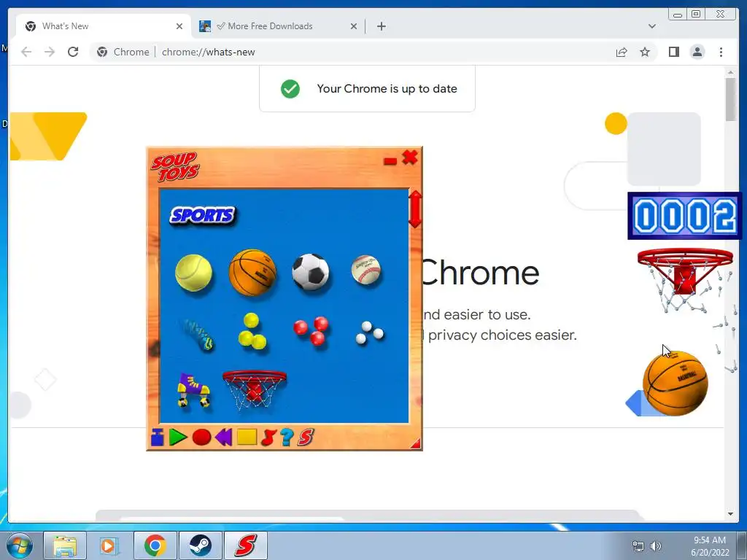Click the red corner resize handle of Soup Toys
Viewport: 747px width, 560px height.
(x=416, y=444)
